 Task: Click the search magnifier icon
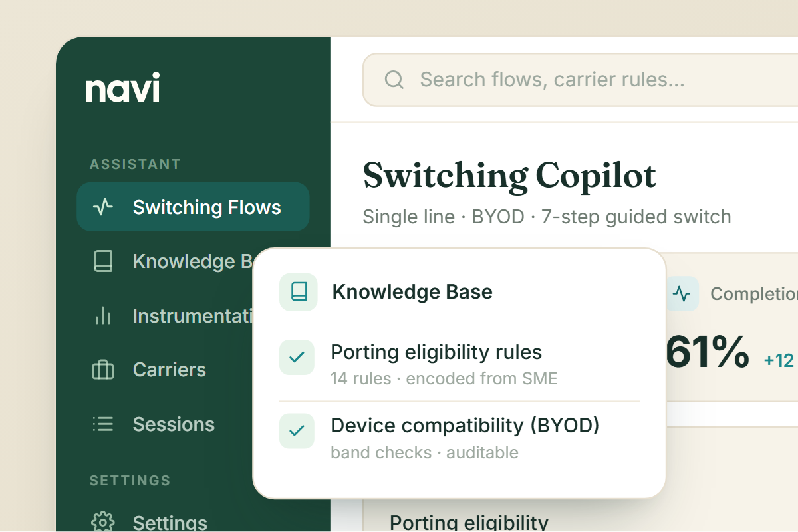394,80
